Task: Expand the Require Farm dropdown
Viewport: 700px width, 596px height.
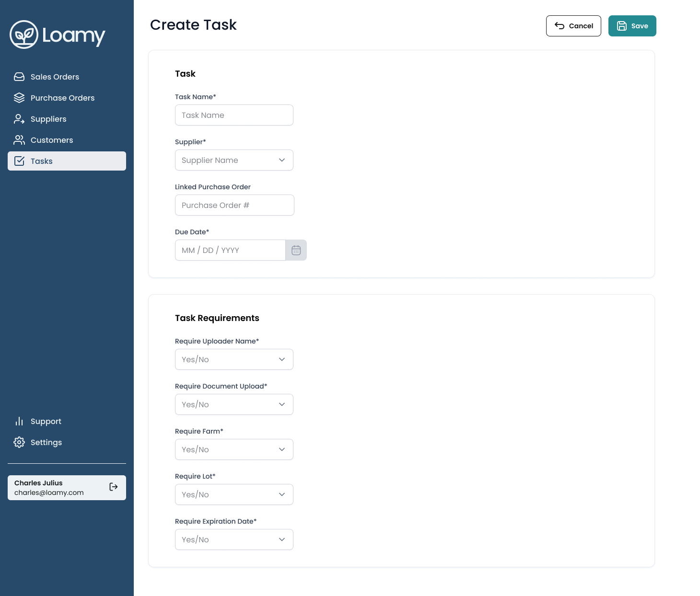Action: pos(234,449)
